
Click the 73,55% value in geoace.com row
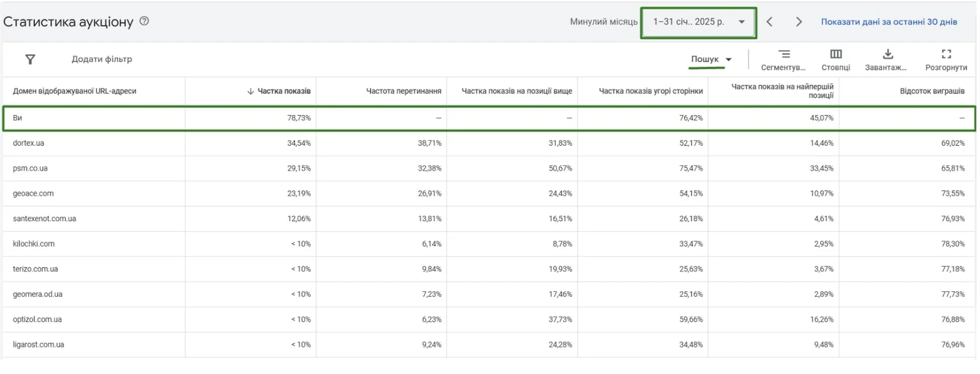tap(953, 193)
